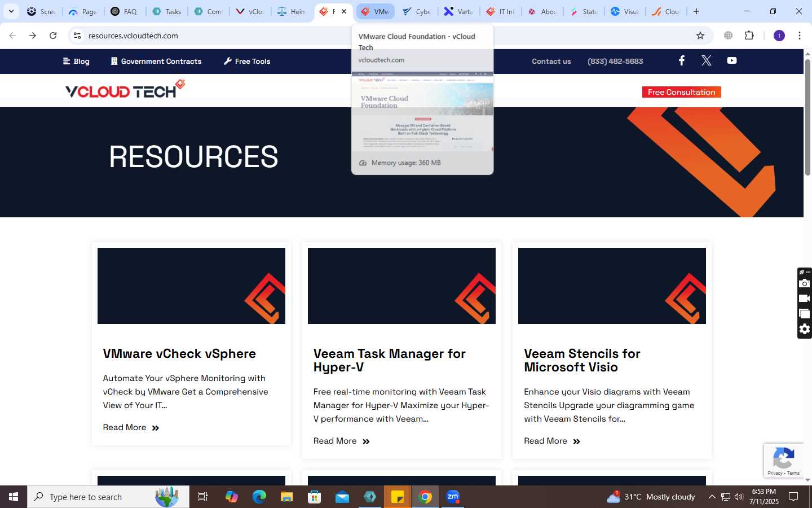Click the screenshot camera icon on side panel
Viewport: 812px width, 508px height.
tap(805, 283)
